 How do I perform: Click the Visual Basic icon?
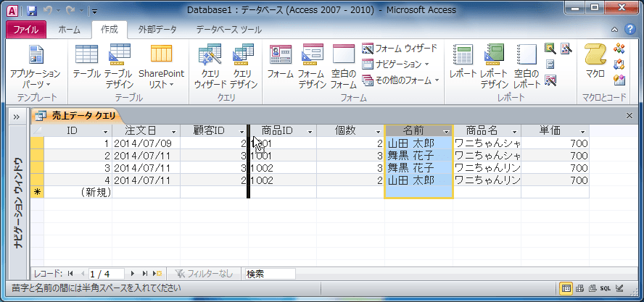619,80
